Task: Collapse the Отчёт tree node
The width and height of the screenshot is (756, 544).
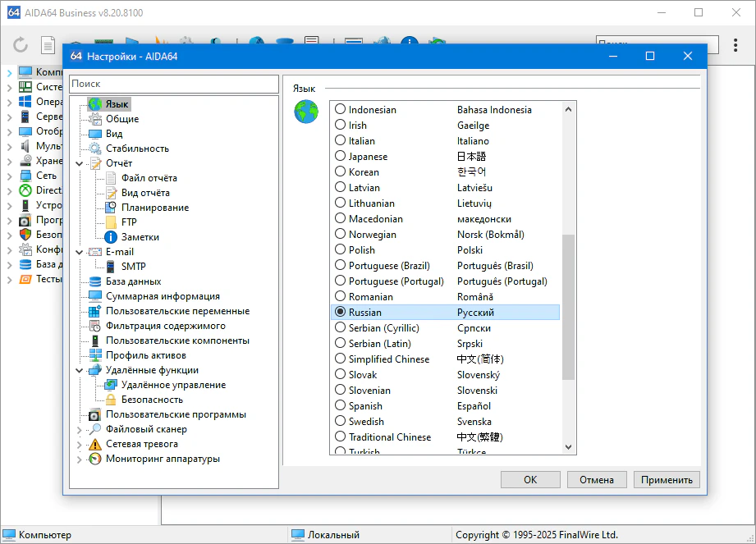Action: (80, 163)
